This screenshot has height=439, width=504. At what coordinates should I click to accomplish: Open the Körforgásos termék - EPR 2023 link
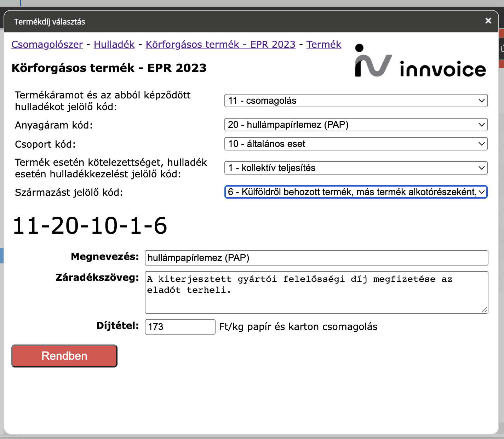pyautogui.click(x=220, y=45)
